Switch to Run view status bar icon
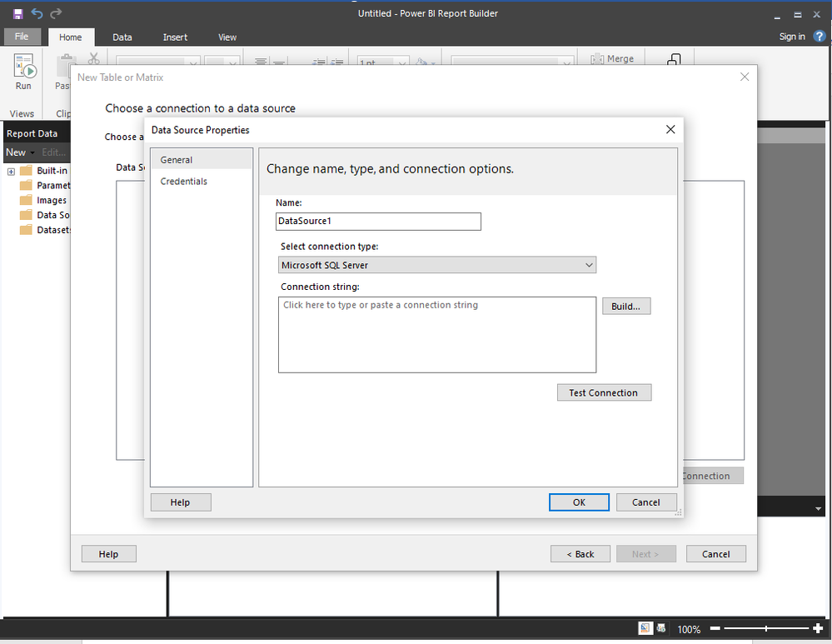The width and height of the screenshot is (832, 644). click(661, 629)
